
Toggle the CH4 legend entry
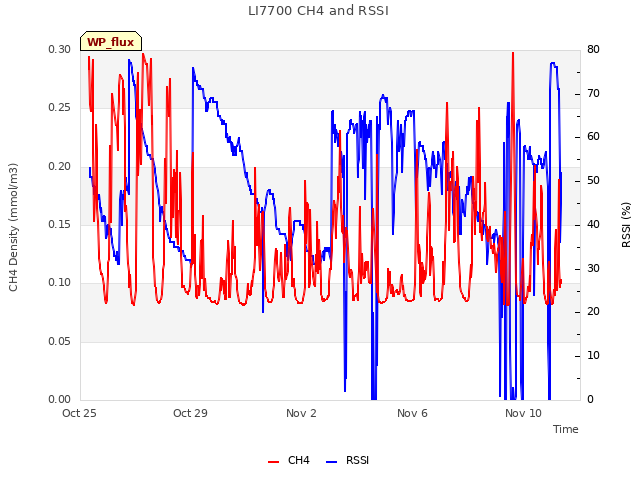289,460
